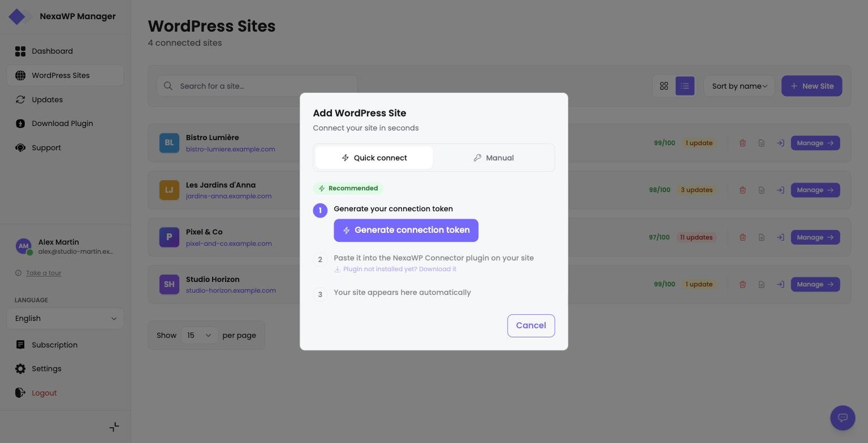Cancel the Add WordPress Site dialog
The image size is (868, 443).
[x=531, y=325]
